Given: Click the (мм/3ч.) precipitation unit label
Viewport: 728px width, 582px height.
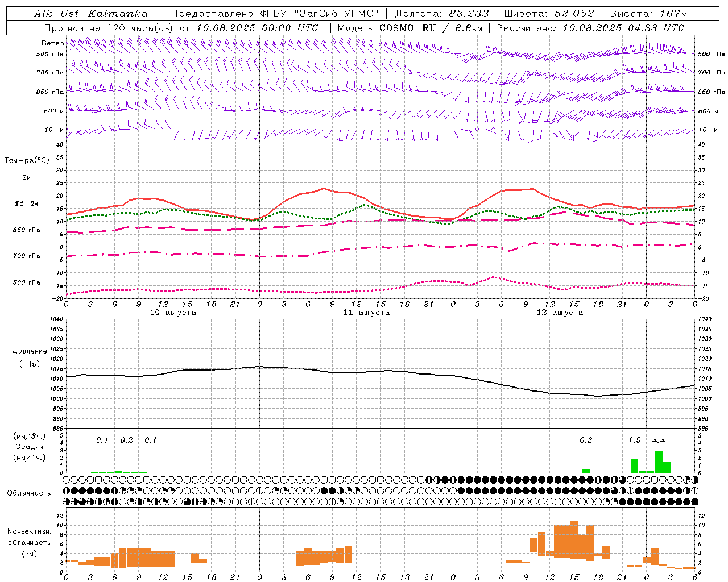Looking at the screenshot, I should 30,436.
